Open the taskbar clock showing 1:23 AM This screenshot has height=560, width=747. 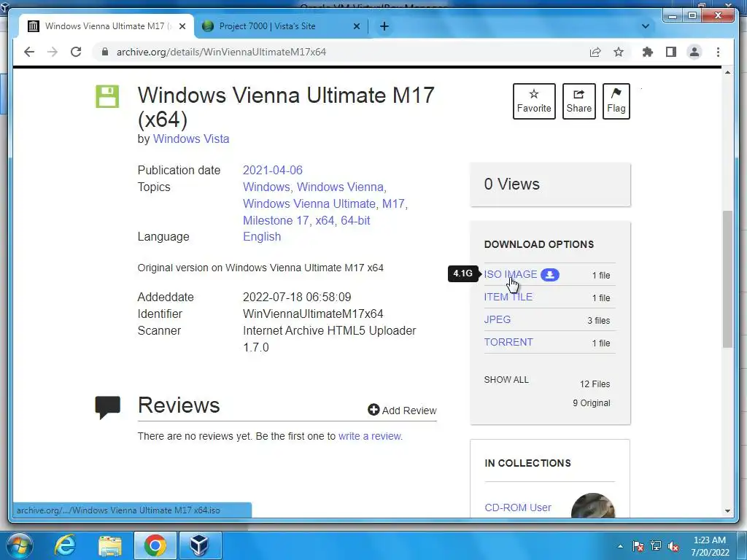pos(710,546)
